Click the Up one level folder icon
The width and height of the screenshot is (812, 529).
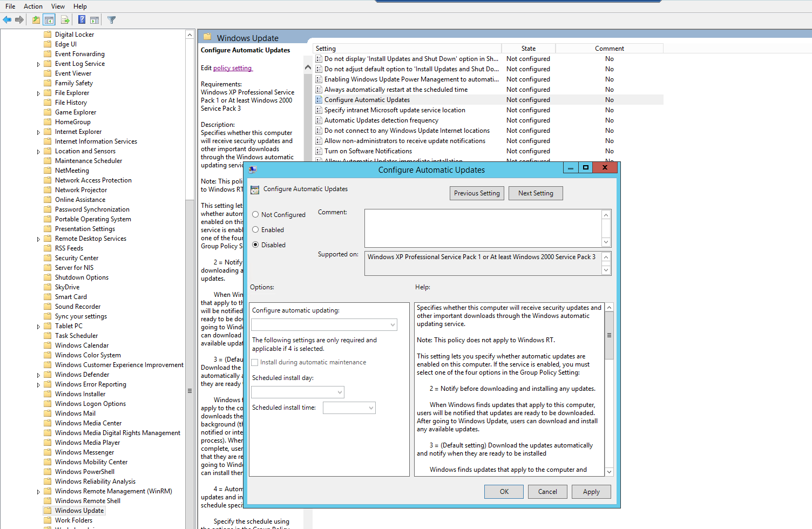[x=35, y=19]
